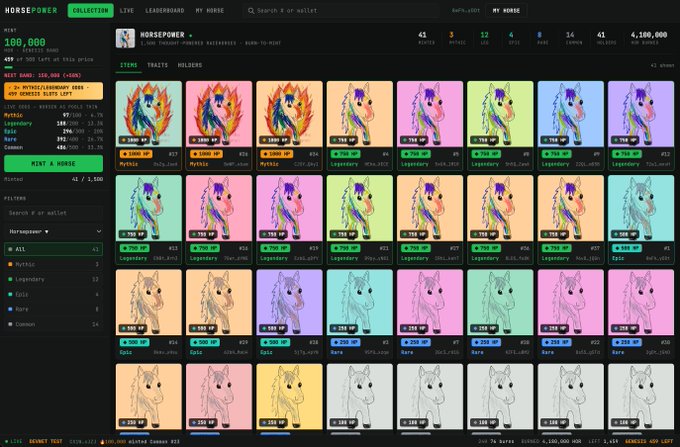Click the '#21' number on Legendary card
Image resolution: width=680 pixels, height=447 pixels.
pos(384,248)
